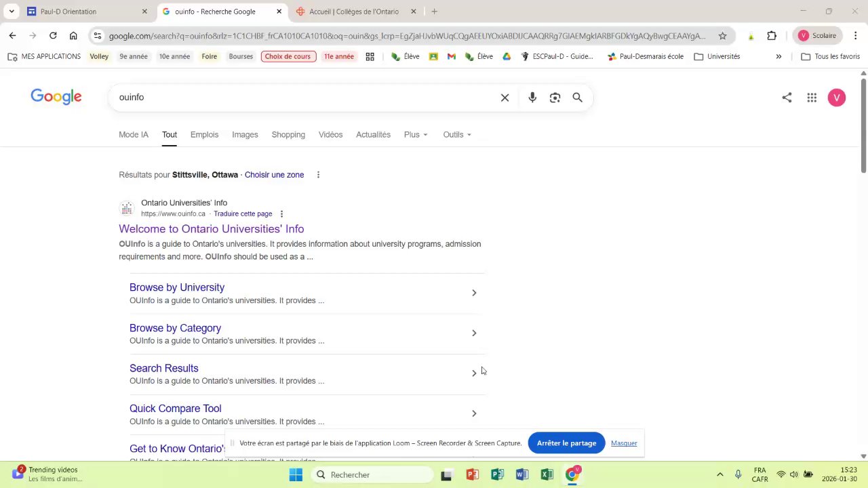Open the Chrome extensions puzzle icon
Image resolution: width=868 pixels, height=488 pixels.
(772, 36)
